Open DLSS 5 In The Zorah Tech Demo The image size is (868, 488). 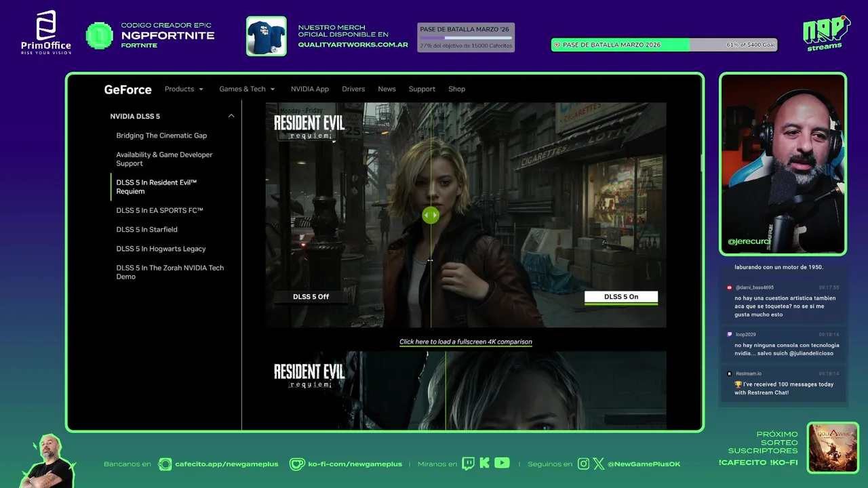(170, 272)
